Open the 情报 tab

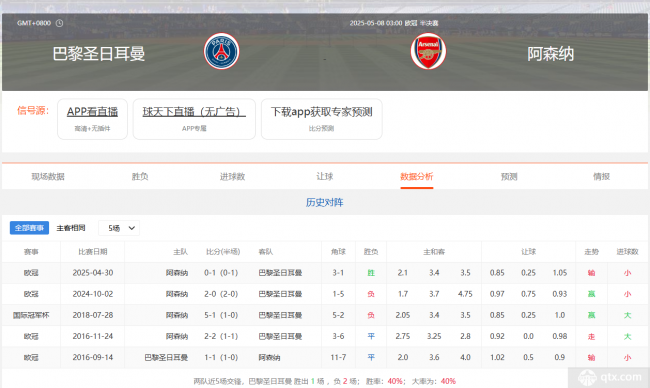(x=601, y=177)
